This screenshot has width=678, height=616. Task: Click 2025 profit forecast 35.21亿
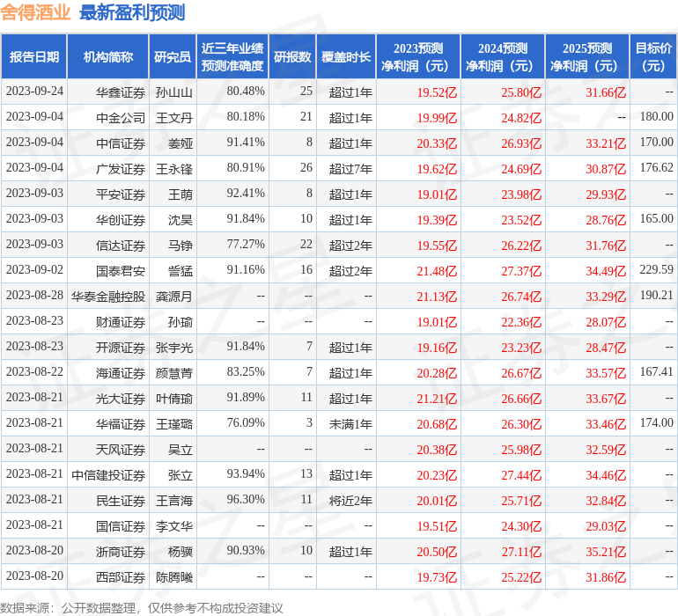click(606, 552)
